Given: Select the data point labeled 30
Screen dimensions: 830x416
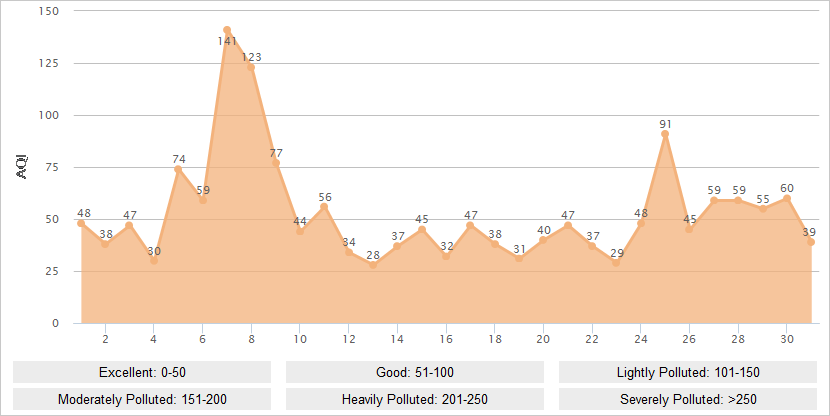Looking at the screenshot, I should (154, 261).
